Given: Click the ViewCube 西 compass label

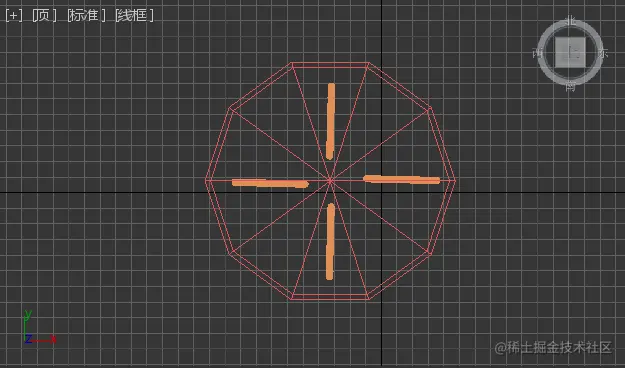Looking at the screenshot, I should tap(538, 53).
